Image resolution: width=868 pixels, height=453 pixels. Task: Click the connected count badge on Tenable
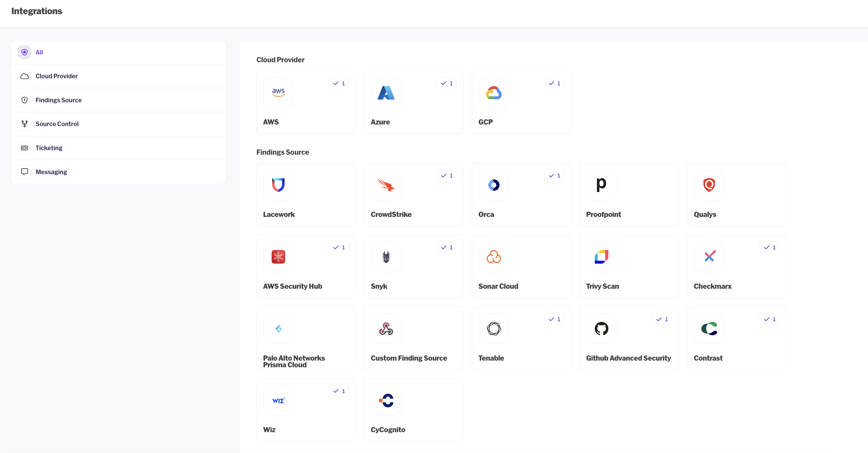click(554, 319)
